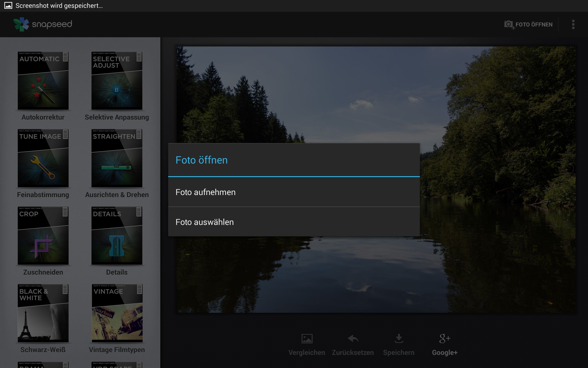The width and height of the screenshot is (588, 368).
Task: Click the Vergleichen compare icon
Action: tap(307, 338)
